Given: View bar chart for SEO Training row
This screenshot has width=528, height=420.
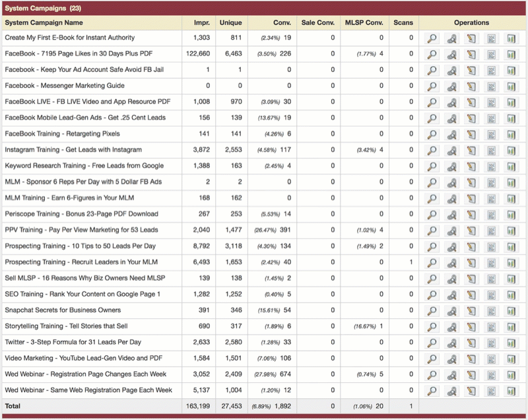Looking at the screenshot, I should click(x=511, y=295).
